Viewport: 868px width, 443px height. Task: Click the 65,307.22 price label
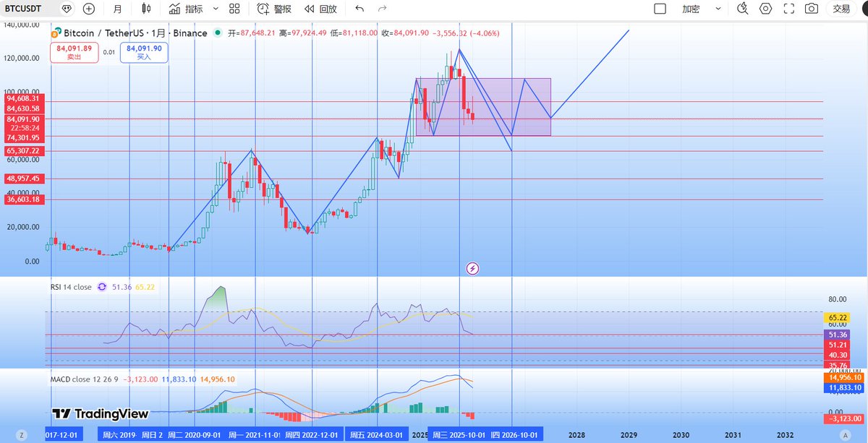25,150
